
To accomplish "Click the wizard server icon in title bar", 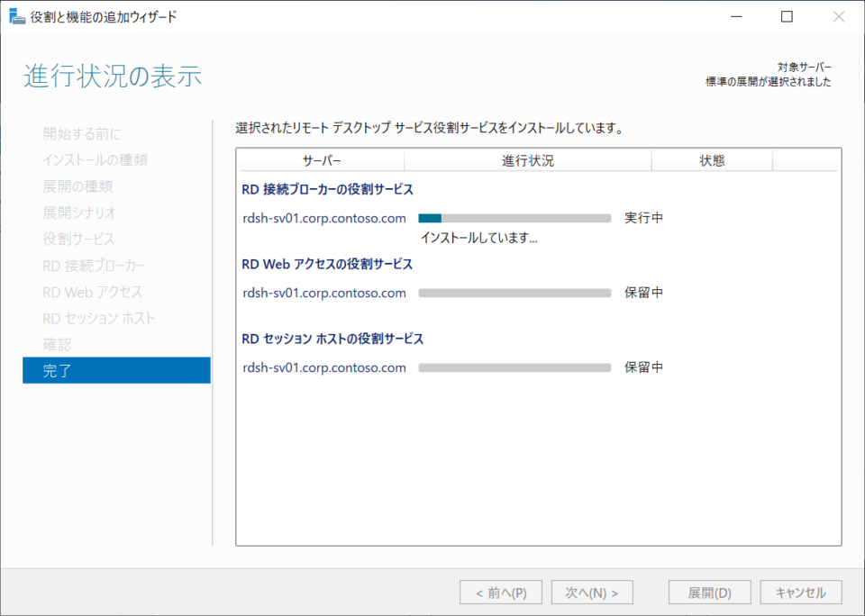I will coord(17,16).
